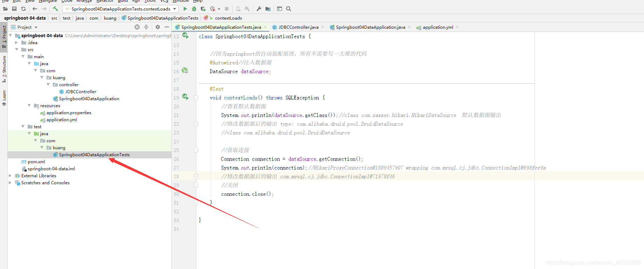Image resolution: width=644 pixels, height=269 pixels.
Task: Collapse the src folder arrow
Action: (16, 49)
